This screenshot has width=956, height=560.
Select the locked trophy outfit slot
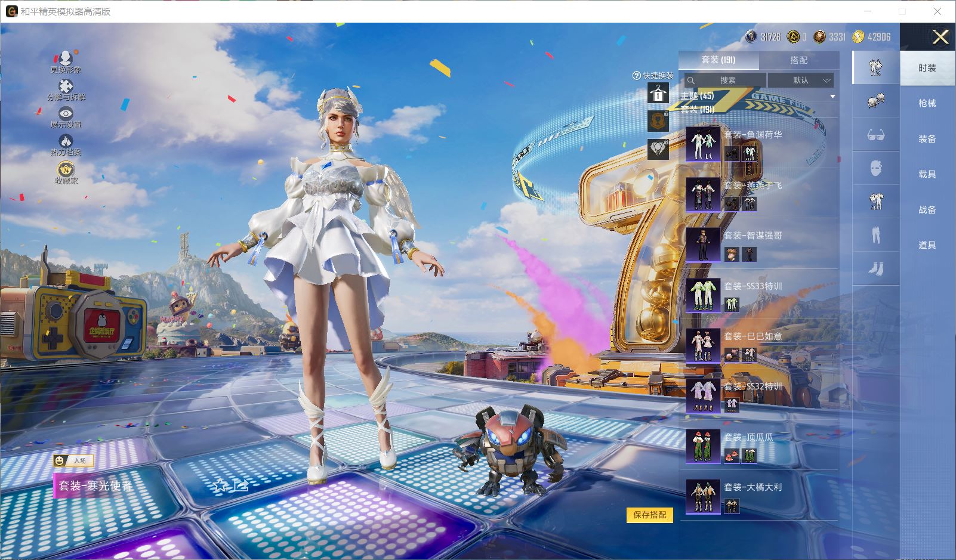tap(658, 120)
